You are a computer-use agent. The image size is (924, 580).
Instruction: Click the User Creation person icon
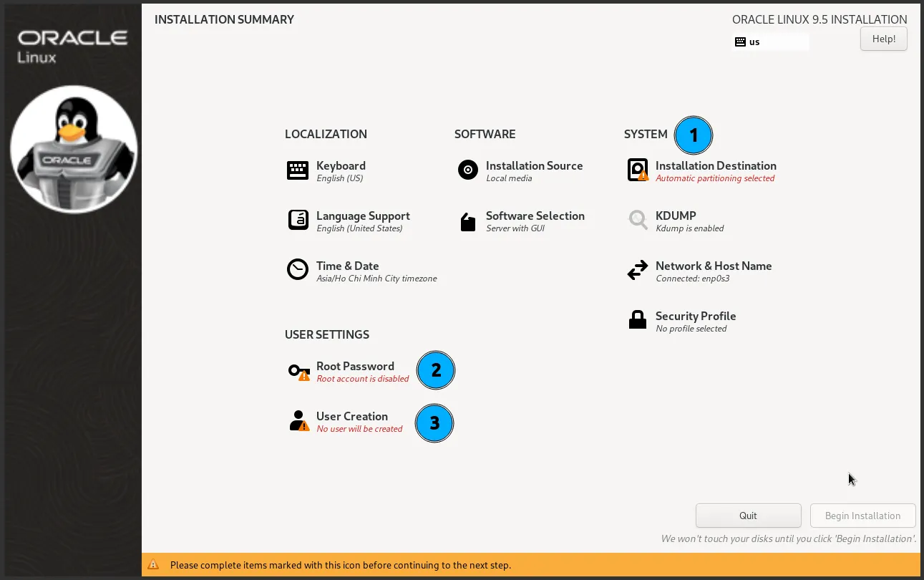point(298,420)
